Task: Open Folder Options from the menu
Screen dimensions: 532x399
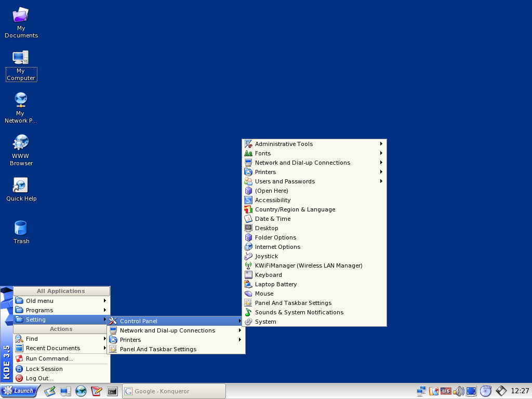Action: pos(314,237)
